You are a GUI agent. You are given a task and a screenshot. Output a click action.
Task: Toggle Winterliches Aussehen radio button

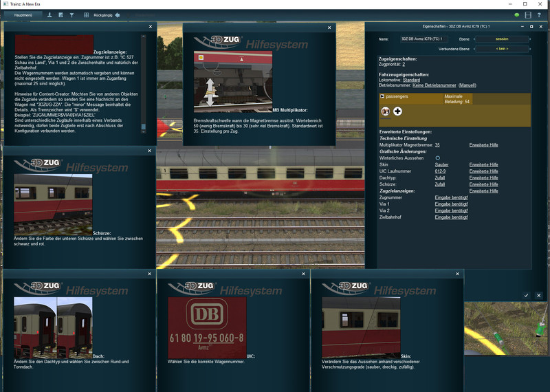point(437,158)
